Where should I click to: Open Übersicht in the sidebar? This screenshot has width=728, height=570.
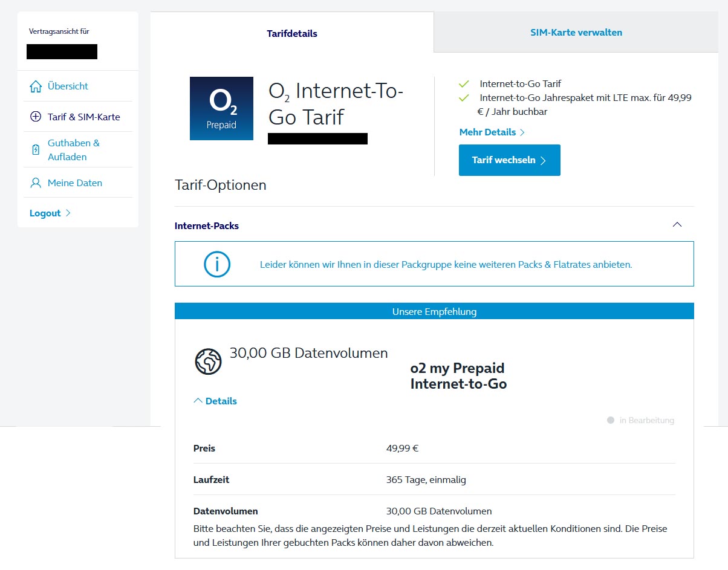[x=68, y=86]
